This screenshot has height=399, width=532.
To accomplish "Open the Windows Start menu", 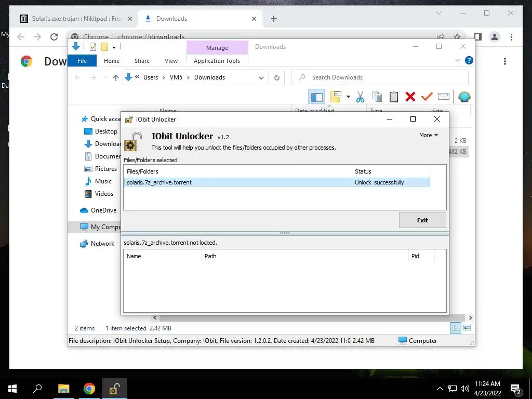I will [x=12, y=389].
